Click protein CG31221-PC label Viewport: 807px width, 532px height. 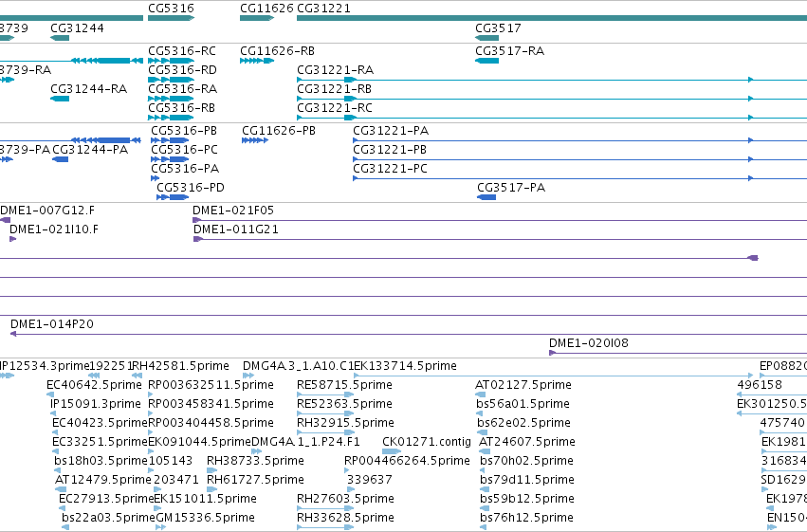pos(390,168)
